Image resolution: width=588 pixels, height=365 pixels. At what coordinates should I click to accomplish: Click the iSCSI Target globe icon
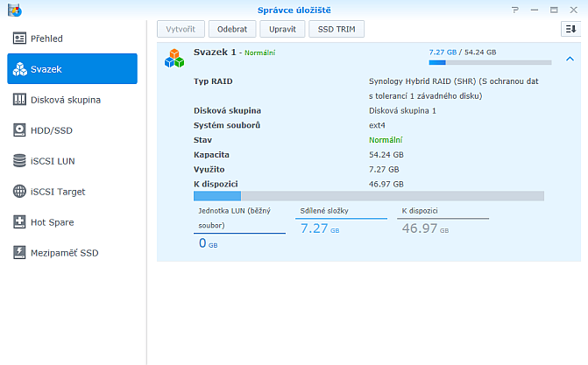tap(19, 191)
